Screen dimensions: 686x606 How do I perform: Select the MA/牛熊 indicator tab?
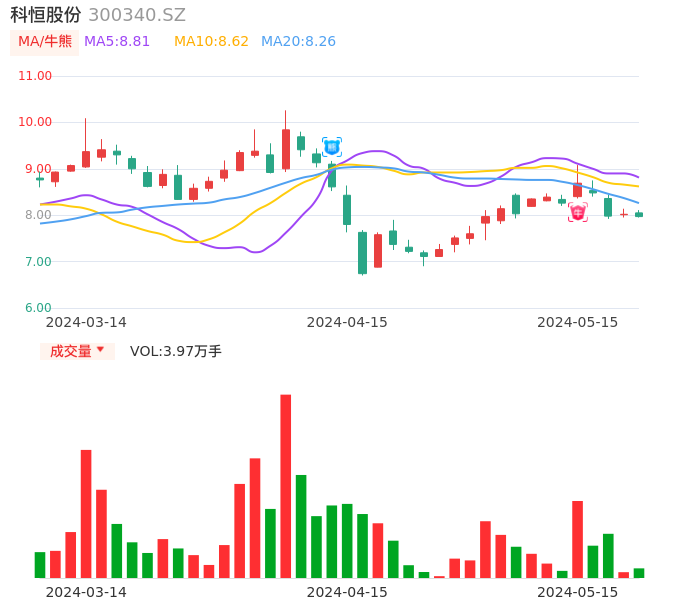pos(45,42)
